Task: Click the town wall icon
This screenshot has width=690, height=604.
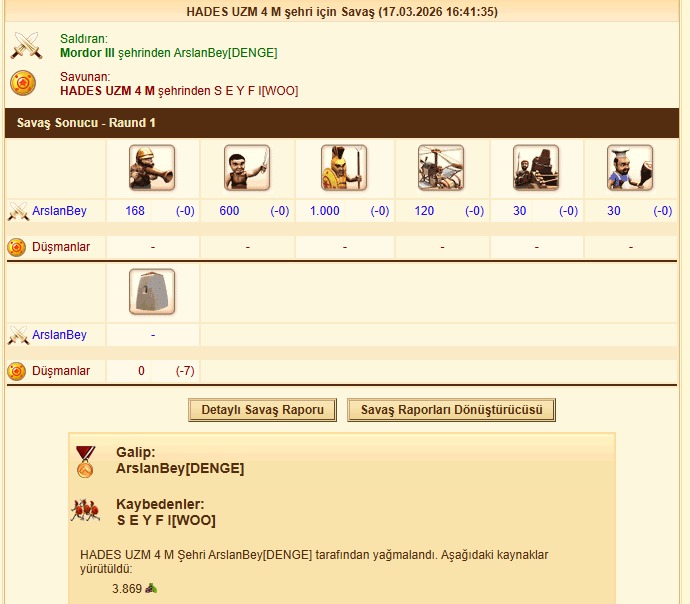Action: click(x=152, y=292)
